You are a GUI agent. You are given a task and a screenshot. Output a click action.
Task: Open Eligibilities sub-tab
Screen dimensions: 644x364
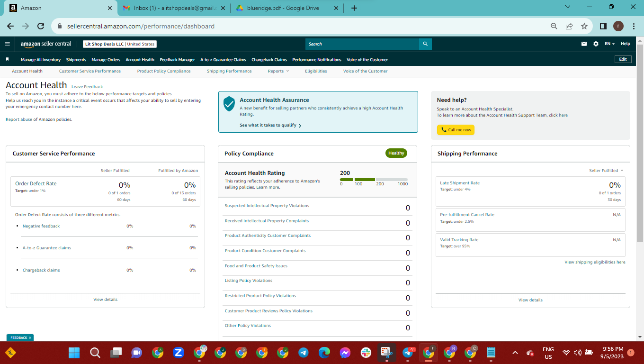point(316,71)
